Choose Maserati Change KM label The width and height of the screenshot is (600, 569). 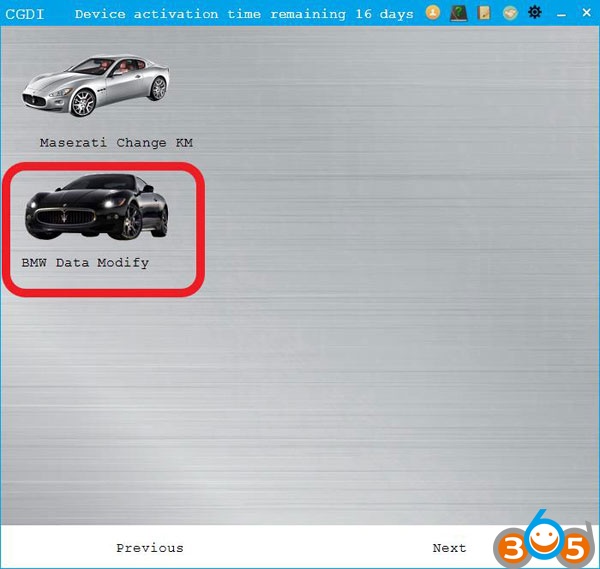click(x=116, y=143)
